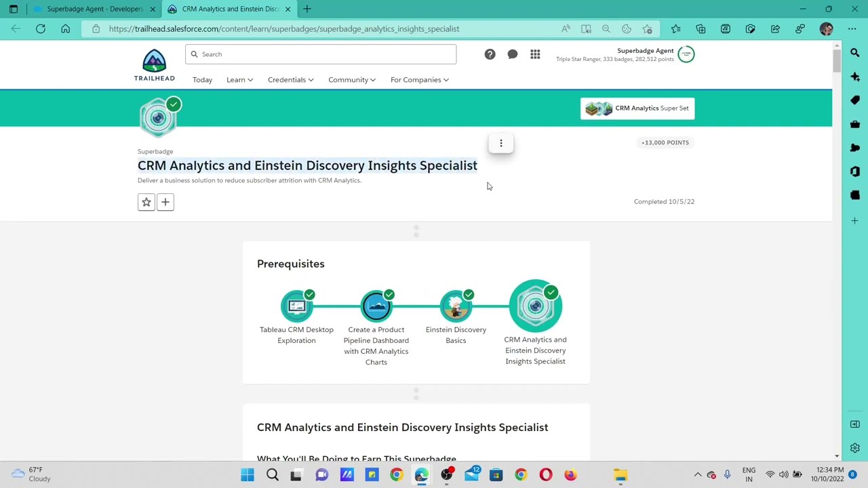Open the Help question mark icon
The height and width of the screenshot is (488, 868).
click(490, 54)
